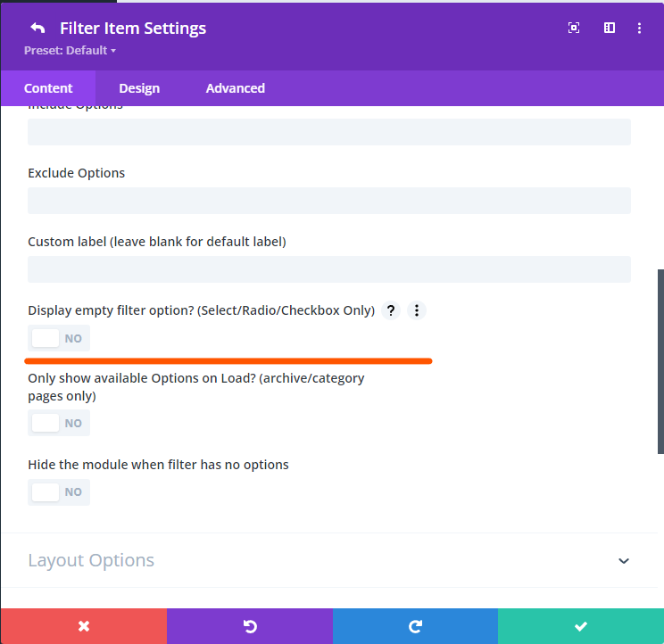Click the Custom label input field
Viewport: 664px width, 644px height.
click(x=328, y=269)
